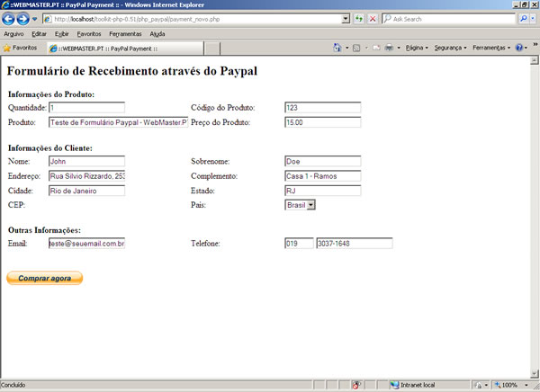Open the Ferramentas menu in menu bar
The image size is (540, 392).
click(x=125, y=34)
